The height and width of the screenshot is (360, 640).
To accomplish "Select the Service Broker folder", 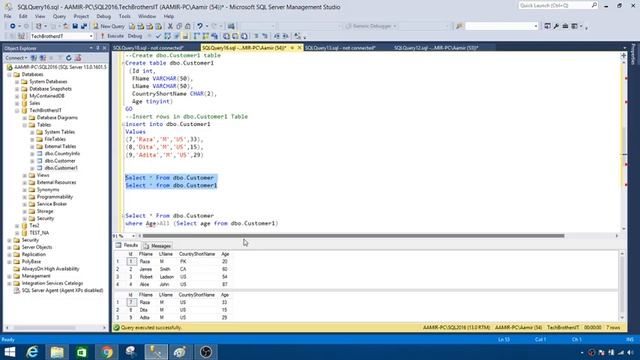I will [51, 204].
